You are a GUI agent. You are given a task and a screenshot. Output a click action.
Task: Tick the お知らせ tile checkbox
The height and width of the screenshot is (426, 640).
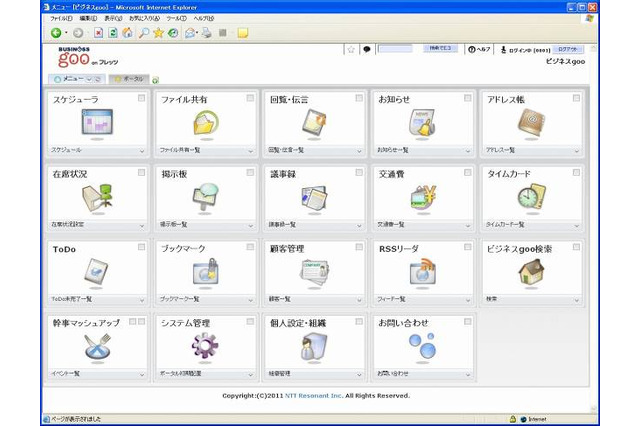467,98
